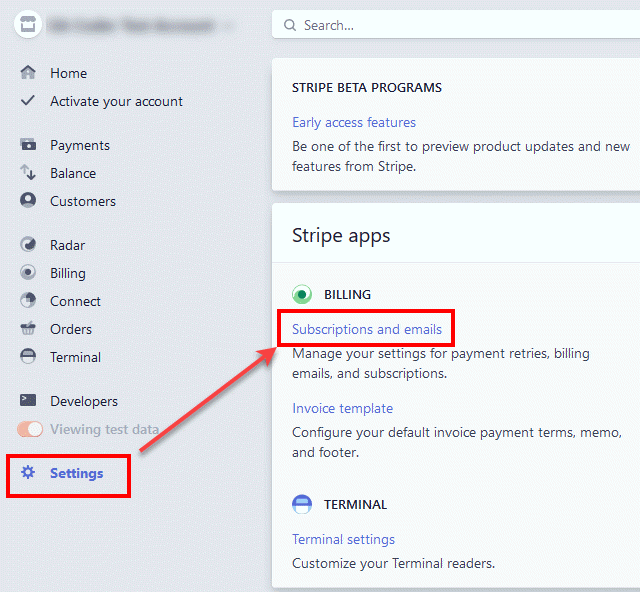Click the Radar icon in sidebar
The width and height of the screenshot is (640, 592).
coord(28,245)
